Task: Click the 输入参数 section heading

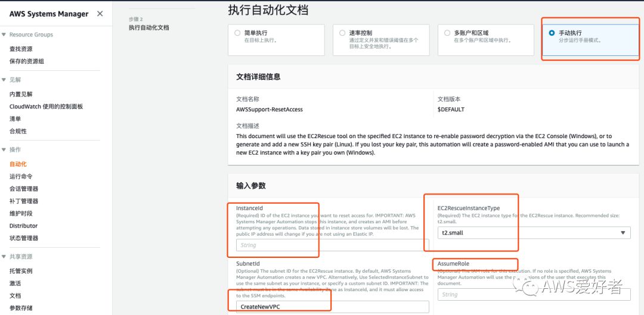Action: [251, 186]
